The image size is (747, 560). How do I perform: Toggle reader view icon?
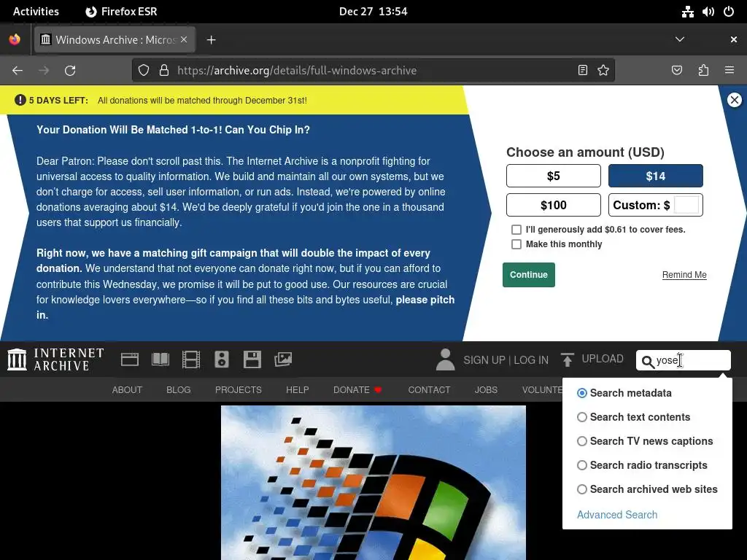click(583, 71)
